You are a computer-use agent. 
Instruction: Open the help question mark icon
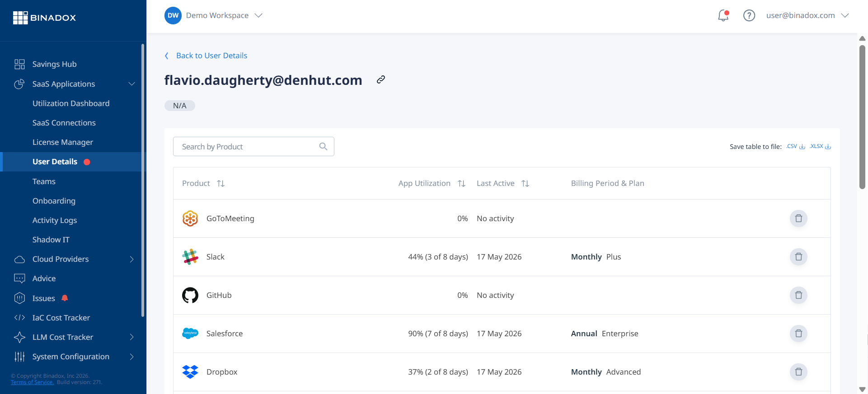[749, 15]
